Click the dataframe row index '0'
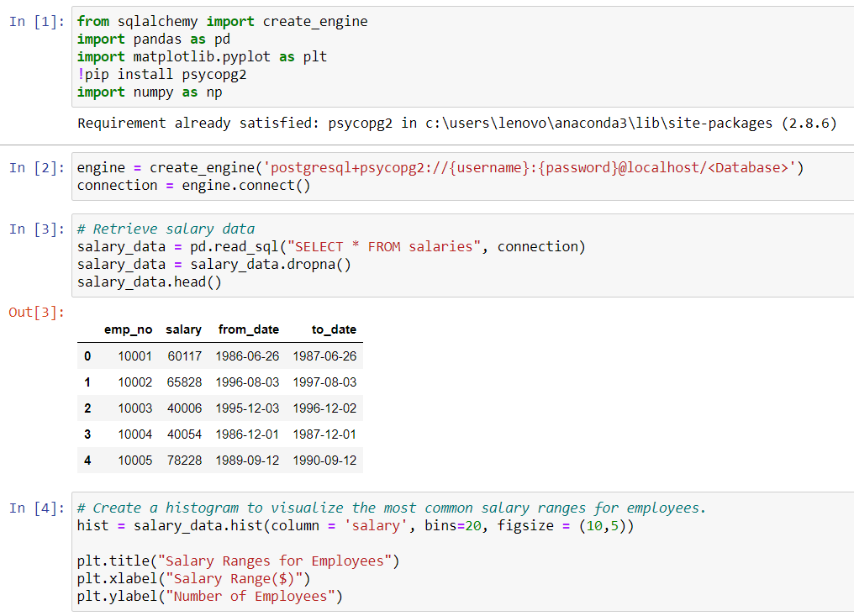The image size is (854, 616). point(87,356)
